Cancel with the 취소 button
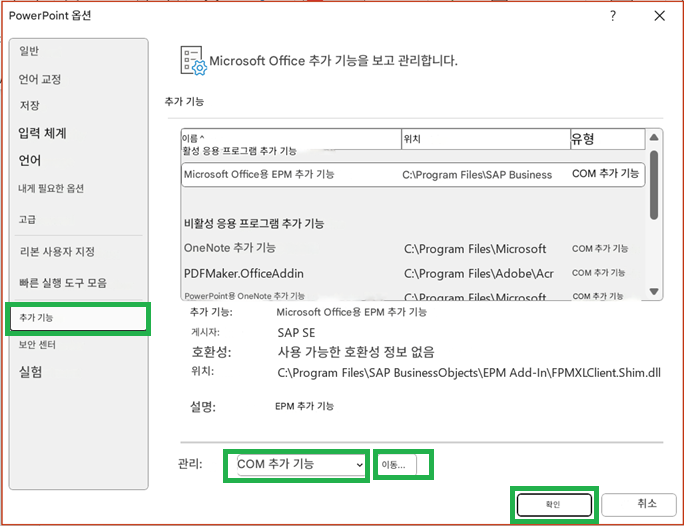Image resolution: width=684 pixels, height=526 pixels. [x=639, y=505]
